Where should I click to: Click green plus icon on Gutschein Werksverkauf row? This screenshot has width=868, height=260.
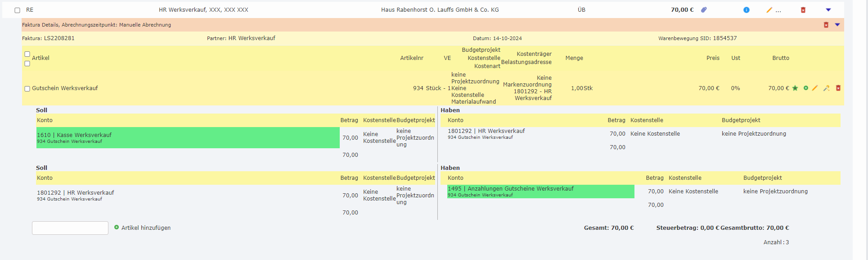click(x=805, y=88)
